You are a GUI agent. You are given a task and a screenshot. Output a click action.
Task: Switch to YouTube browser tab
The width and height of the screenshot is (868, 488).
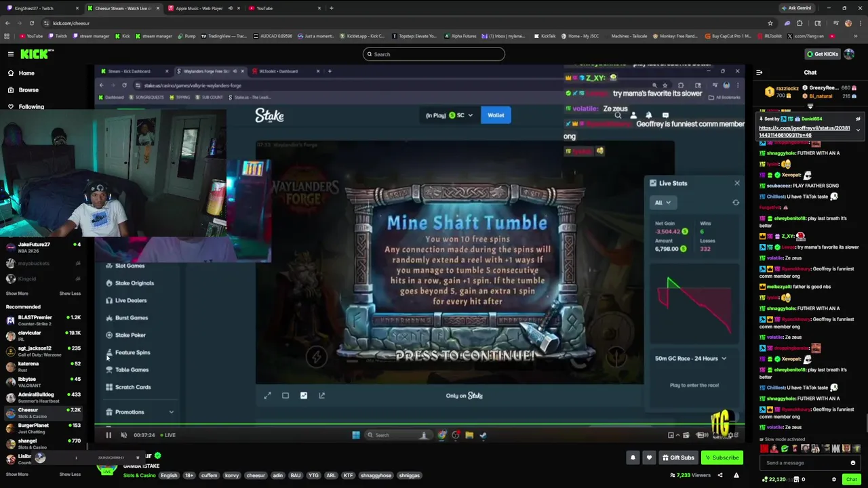tap(284, 8)
